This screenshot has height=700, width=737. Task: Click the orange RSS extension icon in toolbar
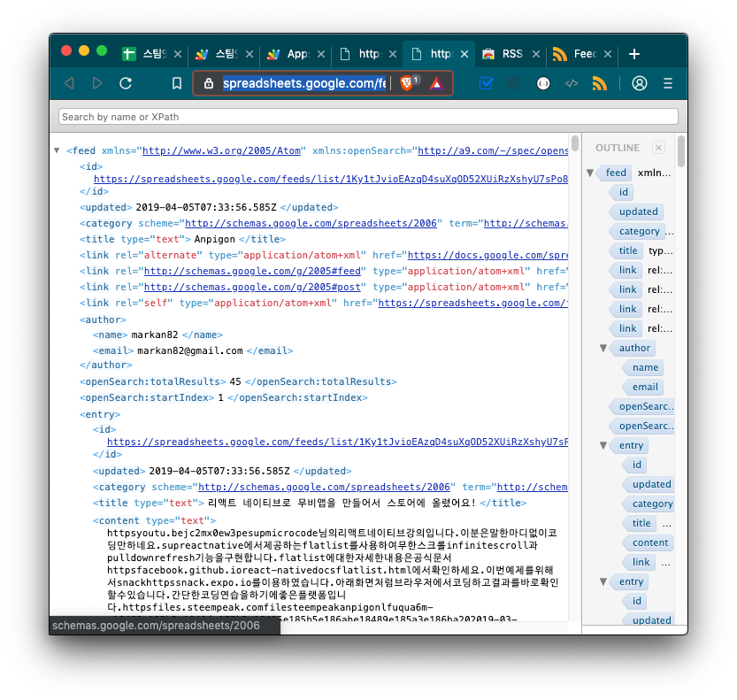tap(599, 83)
